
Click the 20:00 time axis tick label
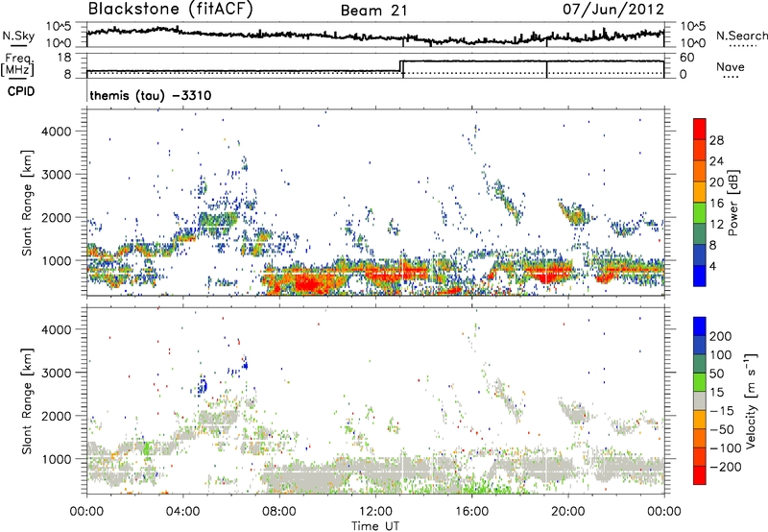coord(568,512)
